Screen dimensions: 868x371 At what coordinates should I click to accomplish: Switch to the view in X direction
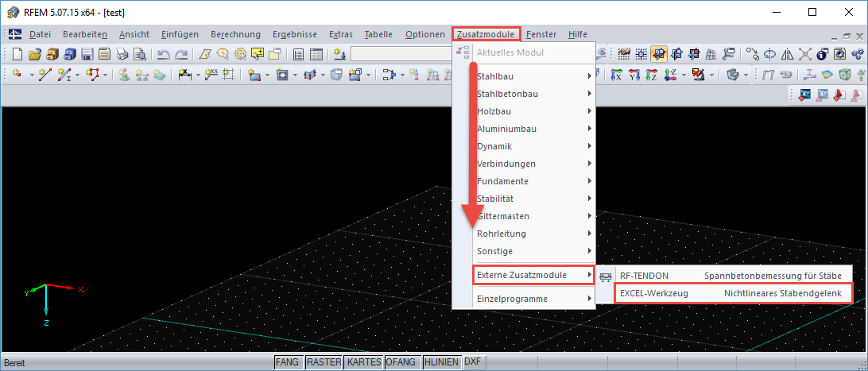pos(617,75)
